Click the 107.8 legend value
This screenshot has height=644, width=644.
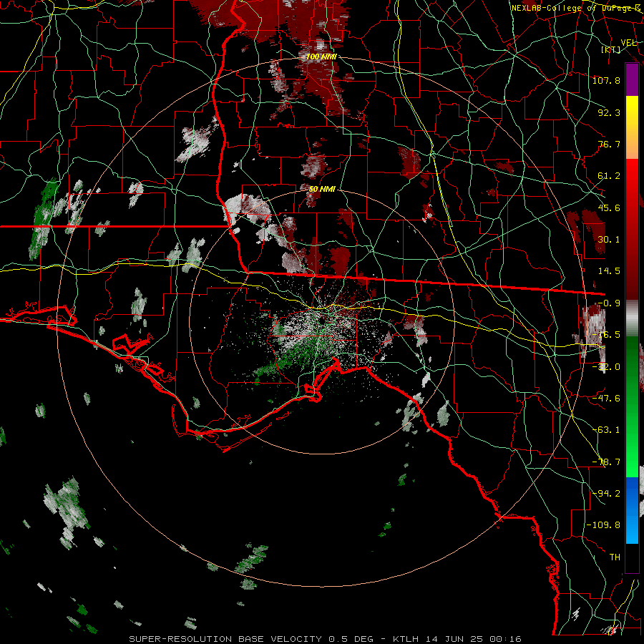(606, 80)
